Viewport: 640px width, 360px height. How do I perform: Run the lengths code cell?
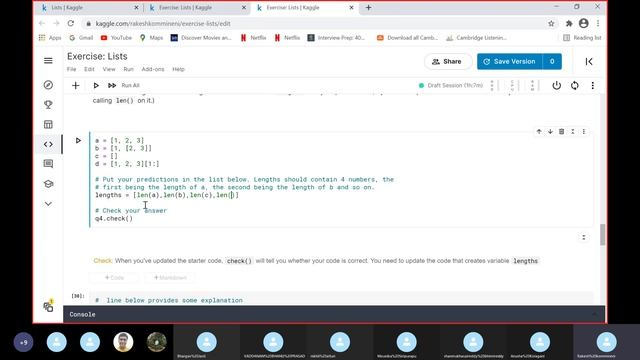(78, 140)
